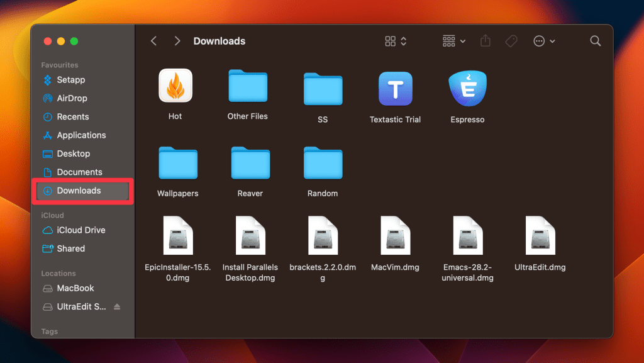Select Downloads in the sidebar
Viewport: 644px width, 363px height.
pyautogui.click(x=79, y=191)
